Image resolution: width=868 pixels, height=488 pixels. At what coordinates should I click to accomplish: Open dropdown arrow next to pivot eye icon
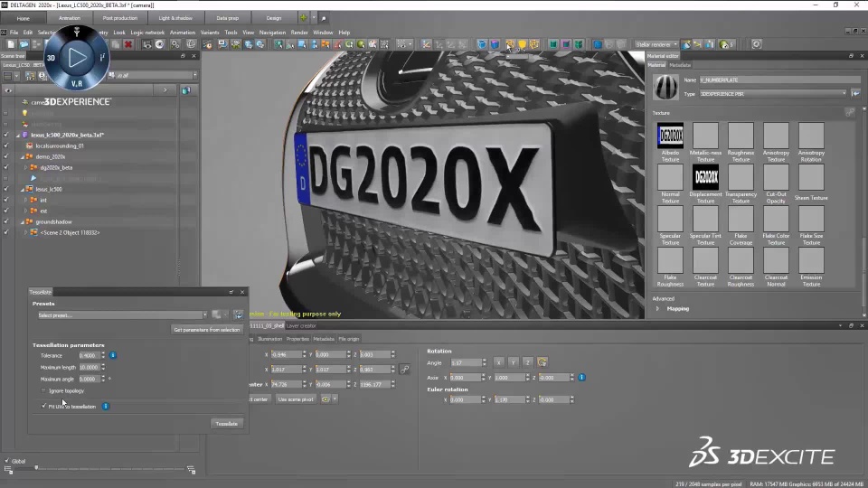tap(335, 399)
